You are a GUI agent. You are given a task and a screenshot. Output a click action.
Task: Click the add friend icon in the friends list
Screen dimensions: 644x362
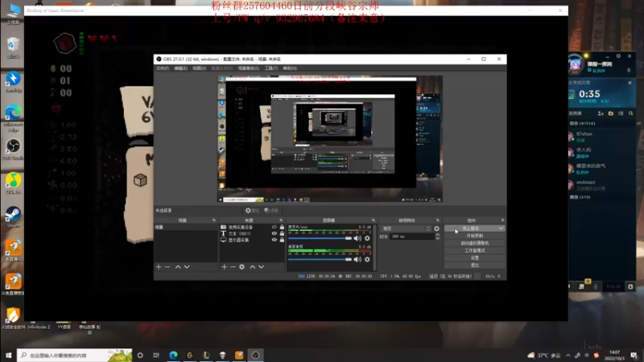click(x=601, y=113)
